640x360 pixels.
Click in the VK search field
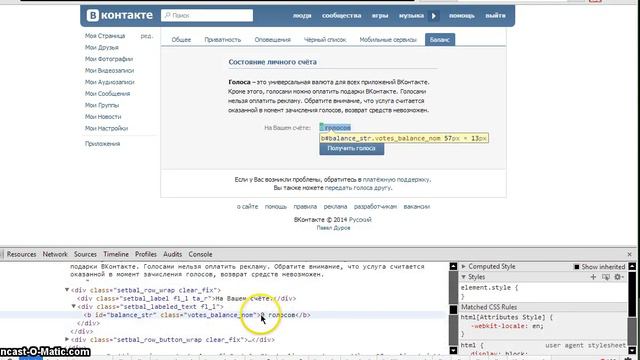[207, 16]
